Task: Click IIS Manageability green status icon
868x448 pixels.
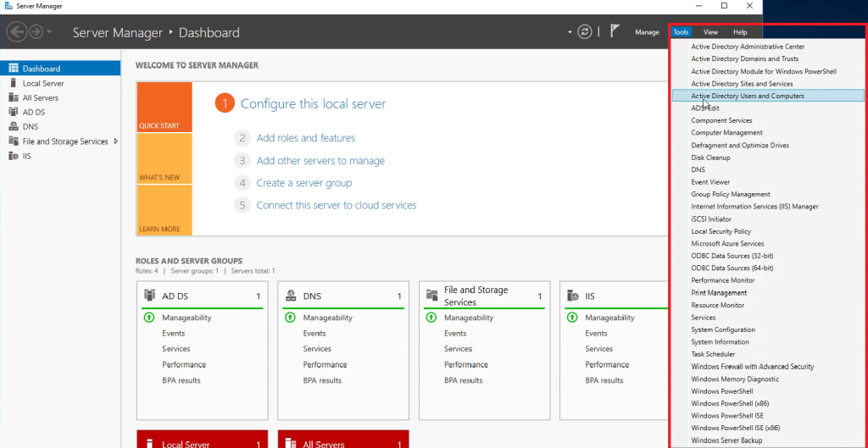Action: (x=572, y=318)
